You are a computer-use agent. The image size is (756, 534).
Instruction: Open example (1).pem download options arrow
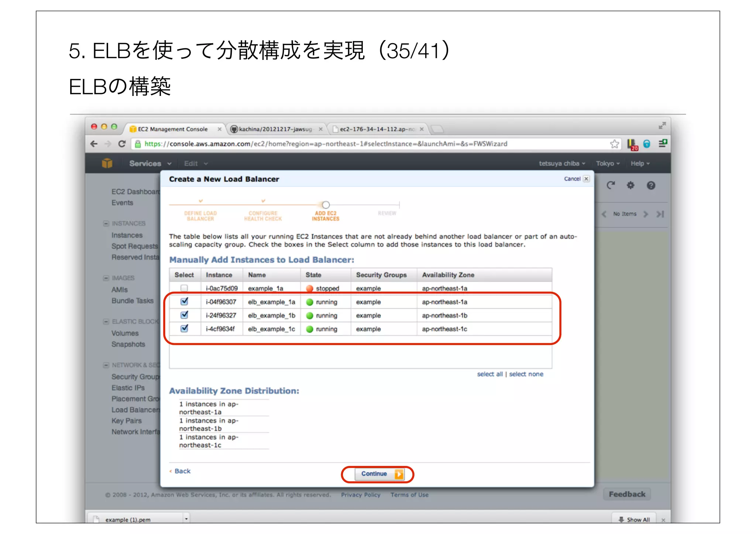tap(186, 519)
